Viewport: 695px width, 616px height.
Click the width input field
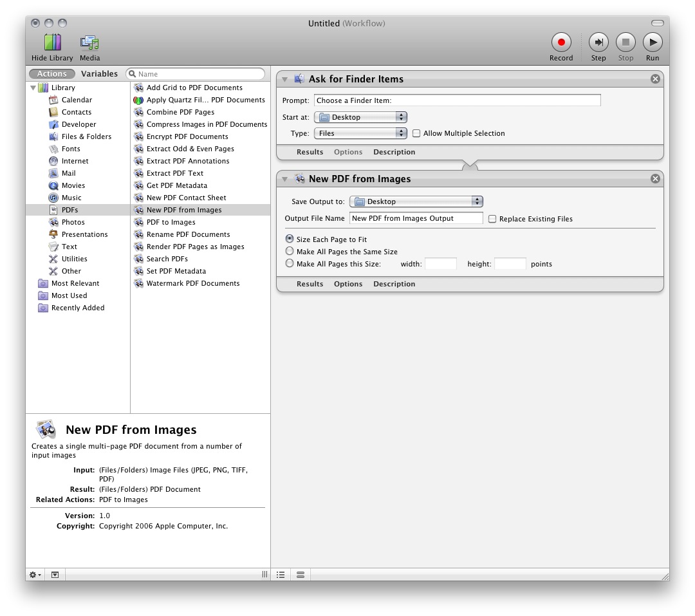tap(441, 264)
